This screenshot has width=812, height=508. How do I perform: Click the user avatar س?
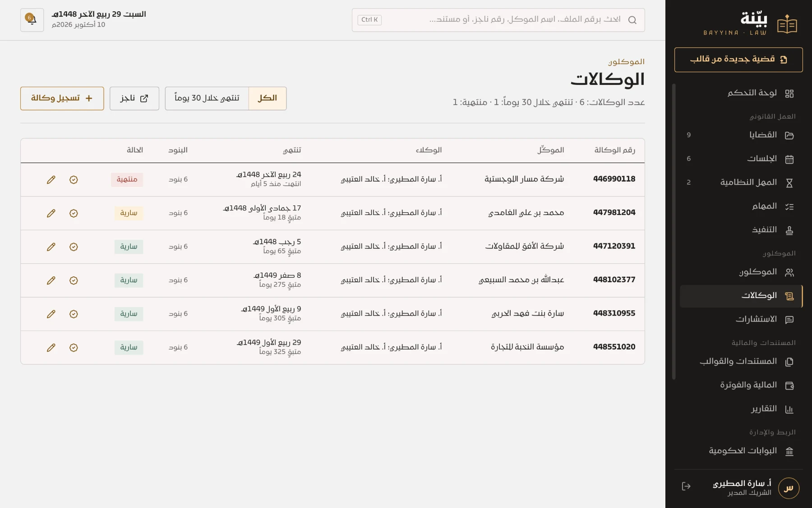[789, 488]
